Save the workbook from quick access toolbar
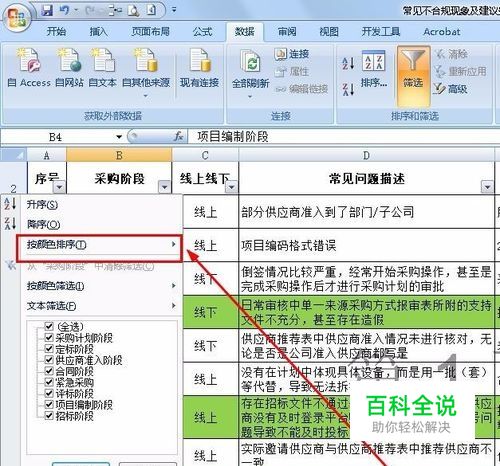Image resolution: width=500 pixels, height=466 pixels. coord(47,11)
